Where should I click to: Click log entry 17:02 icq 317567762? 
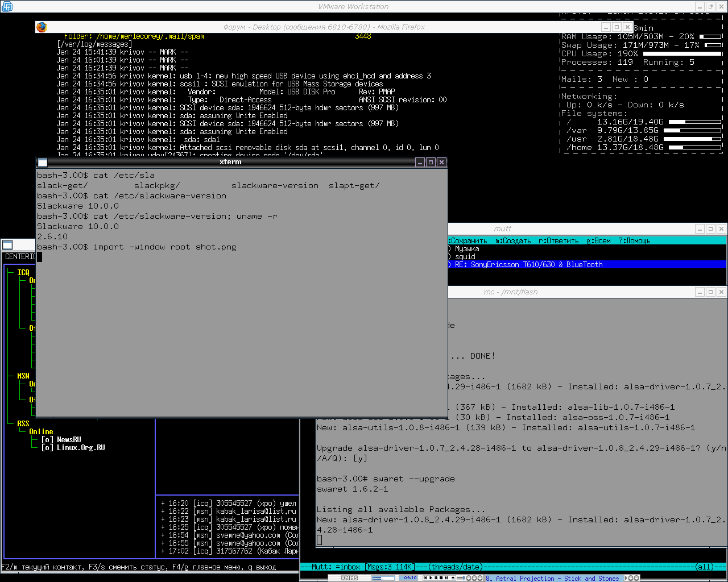click(229, 551)
